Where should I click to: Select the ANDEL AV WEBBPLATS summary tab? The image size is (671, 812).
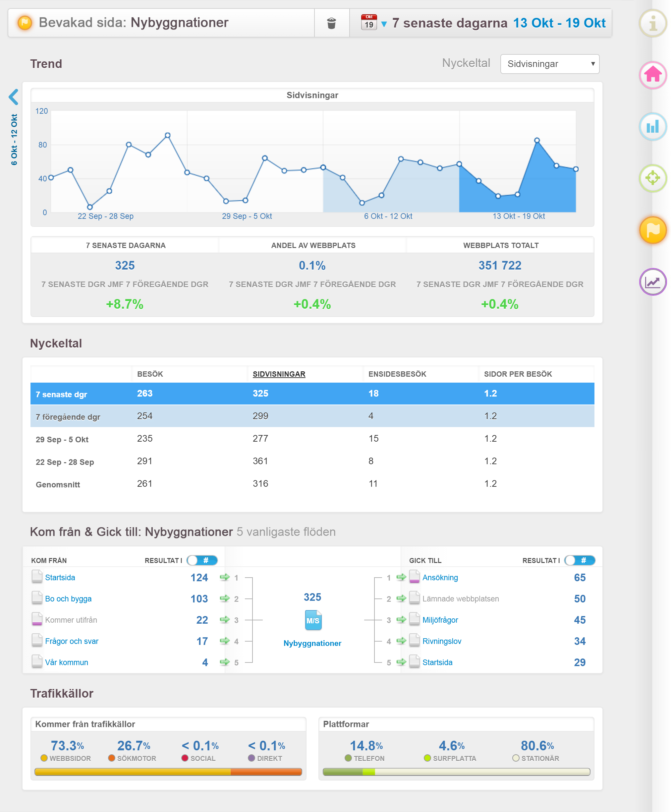(313, 245)
